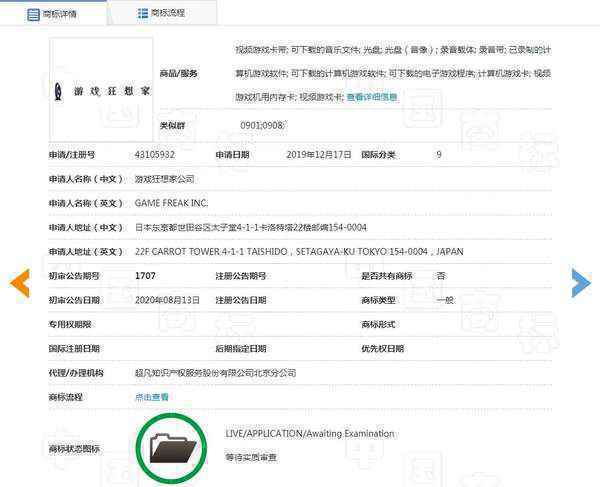
Task: Click the 代理/办理机构 label
Action: click(76, 373)
